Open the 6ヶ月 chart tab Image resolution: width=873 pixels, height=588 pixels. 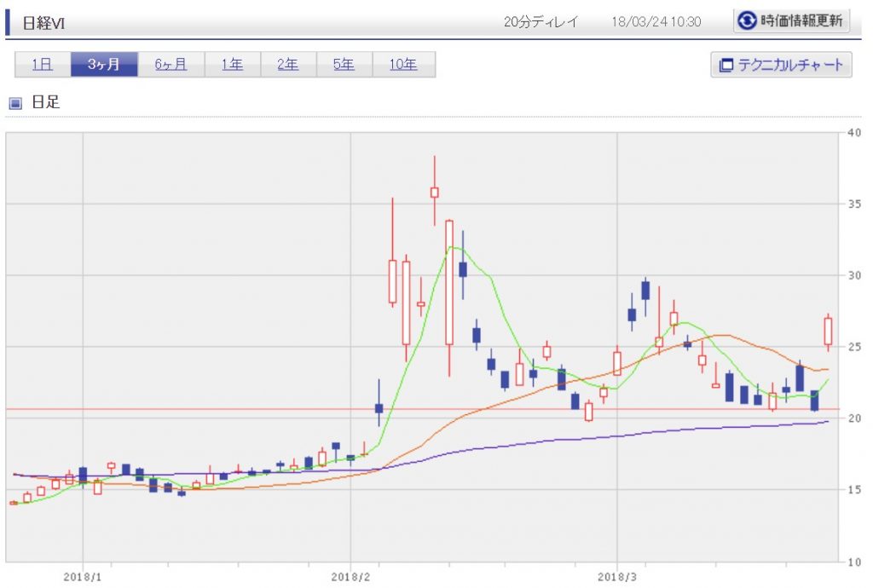click(171, 65)
